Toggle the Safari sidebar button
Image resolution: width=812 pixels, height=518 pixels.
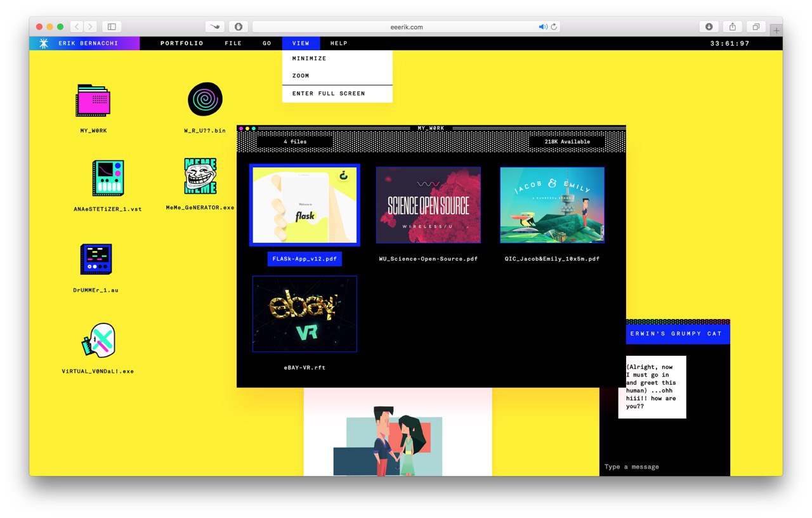(112, 27)
